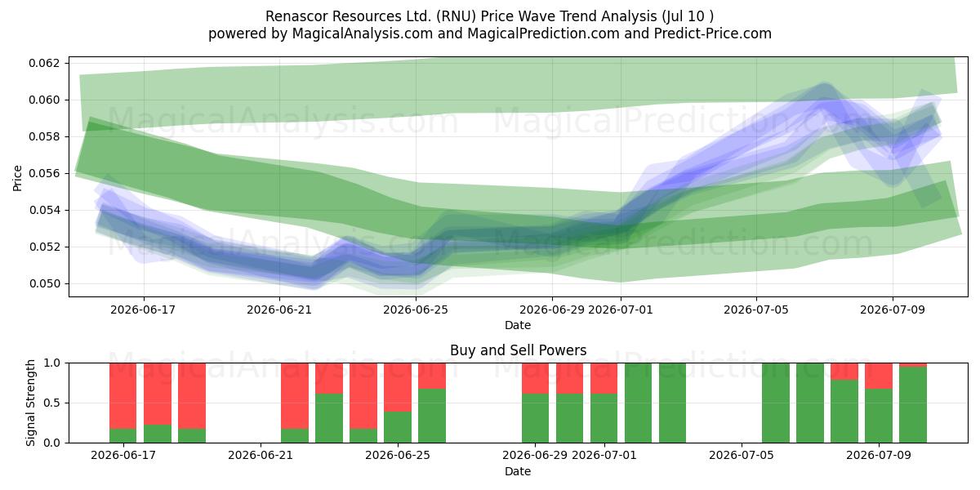Click 2026-06-21 tick under the Buy and Sell chart
This screenshot has height=490, width=980.
(261, 456)
